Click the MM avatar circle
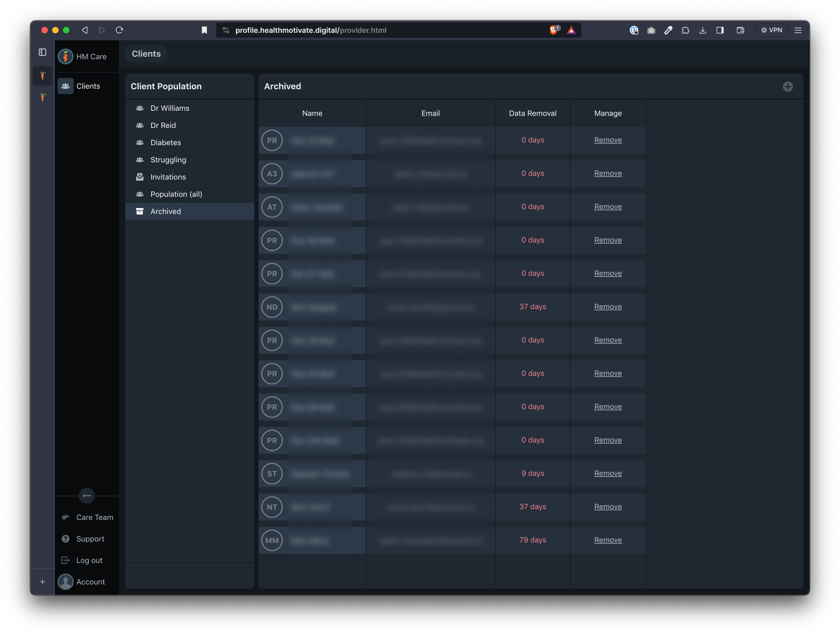The width and height of the screenshot is (840, 635). 272,540
